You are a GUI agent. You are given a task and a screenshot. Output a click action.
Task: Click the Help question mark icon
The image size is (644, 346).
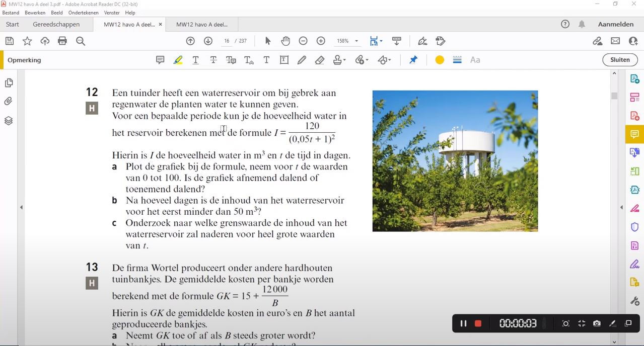pos(565,24)
